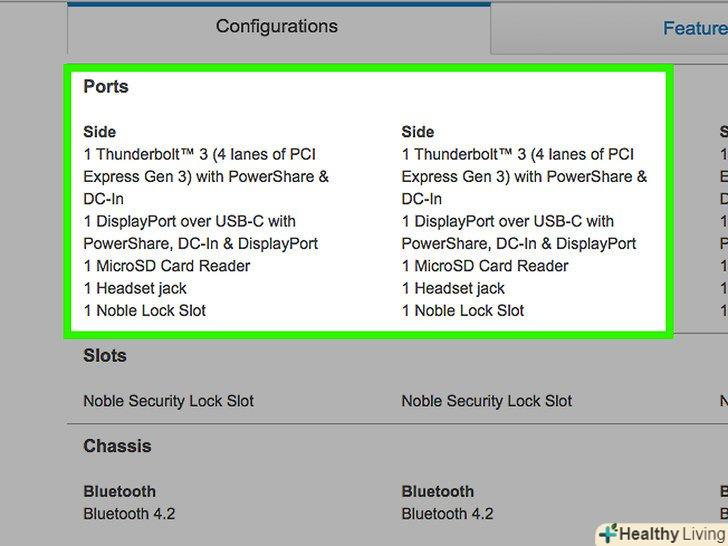Select the Thunderbolt 3 text in second column

pyautogui.click(x=518, y=155)
